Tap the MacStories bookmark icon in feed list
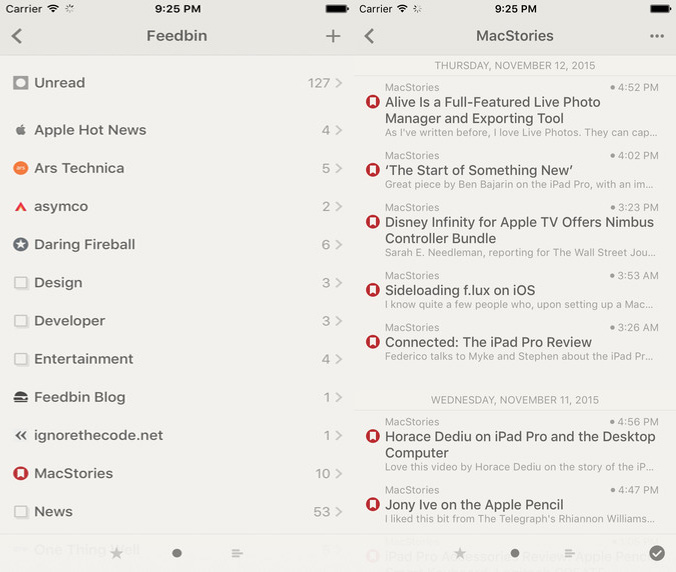Image resolution: width=676 pixels, height=572 pixels. tap(20, 473)
